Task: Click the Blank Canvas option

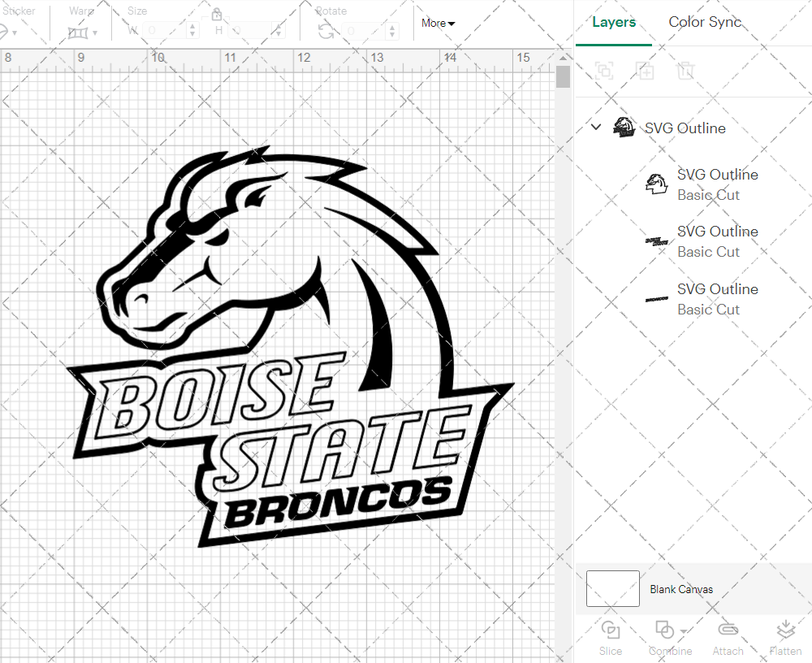Action: (x=680, y=589)
